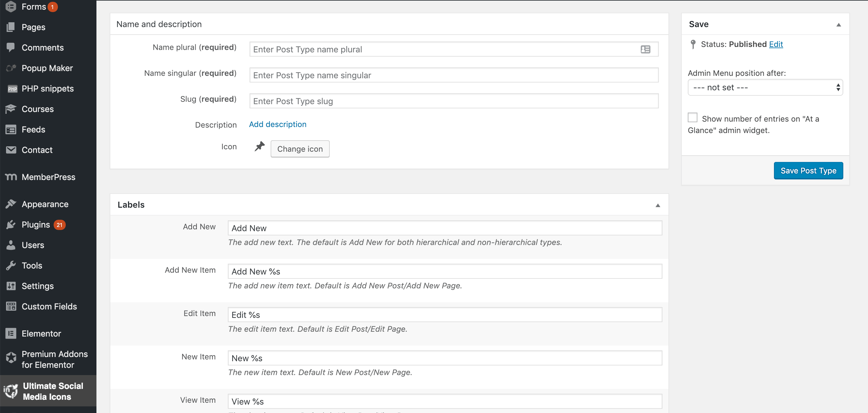Click the autofill icon in Name plural field
This screenshot has width=868, height=413.
[x=645, y=49]
